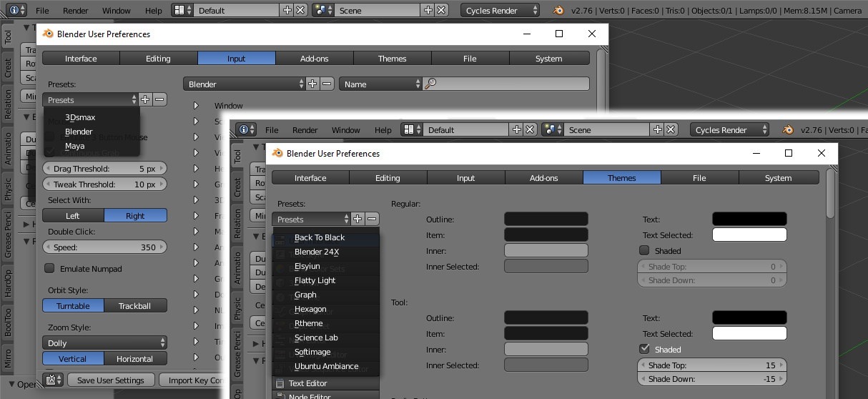Select Horizontal zoom axis button
This screenshot has width=868, height=399.
135,359
